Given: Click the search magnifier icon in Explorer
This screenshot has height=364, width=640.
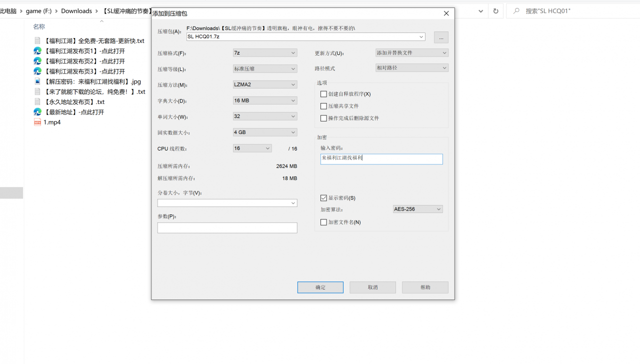Looking at the screenshot, I should (516, 11).
